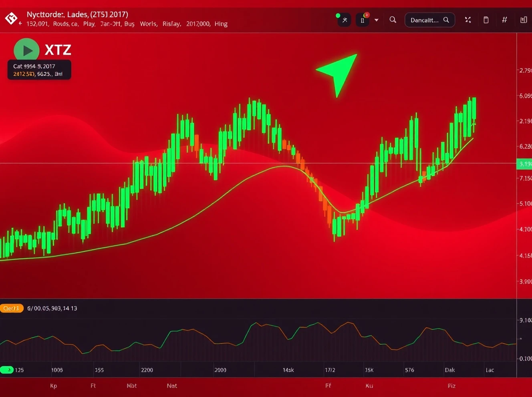
Task: Open the book/notebook icon at top right
Action: tap(523, 20)
